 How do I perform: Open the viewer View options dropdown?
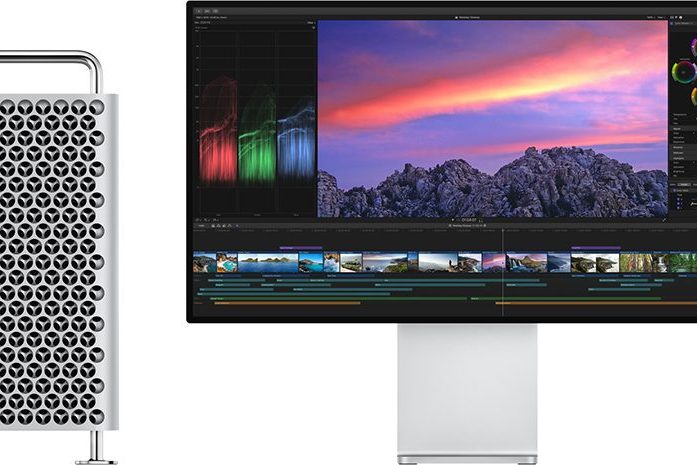pyautogui.click(x=662, y=17)
